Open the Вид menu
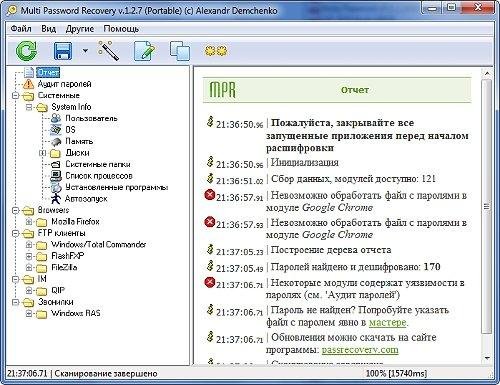 point(48,29)
